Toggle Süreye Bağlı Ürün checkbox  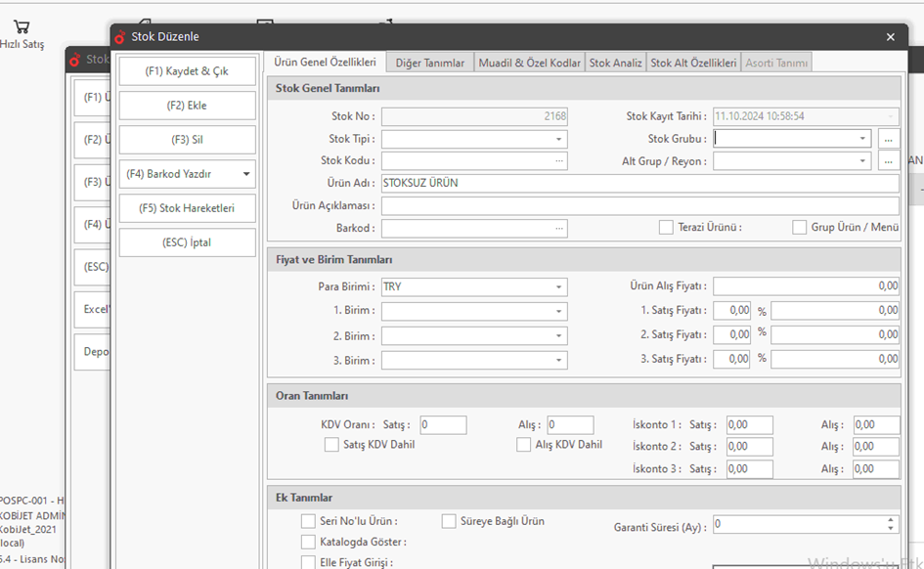[449, 521]
